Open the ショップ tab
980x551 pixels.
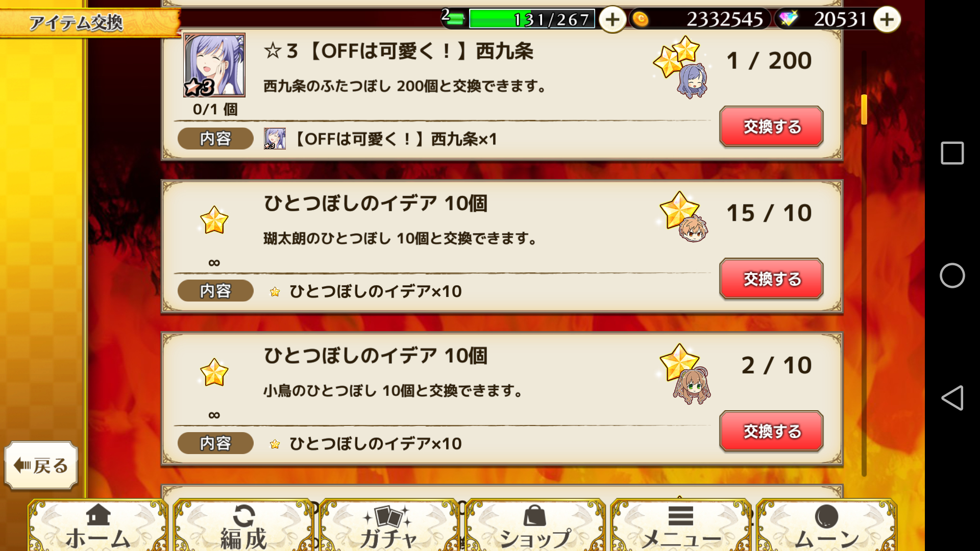click(535, 525)
